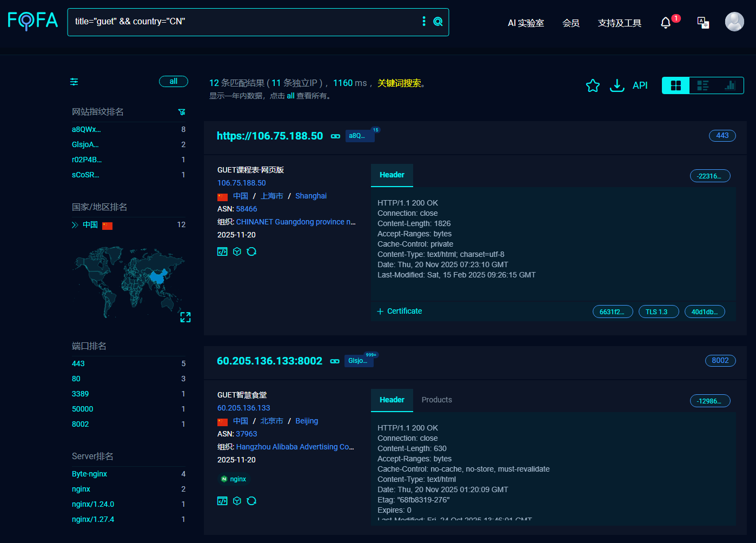Click port 8002 badge
This screenshot has width=756, height=543.
click(720, 361)
